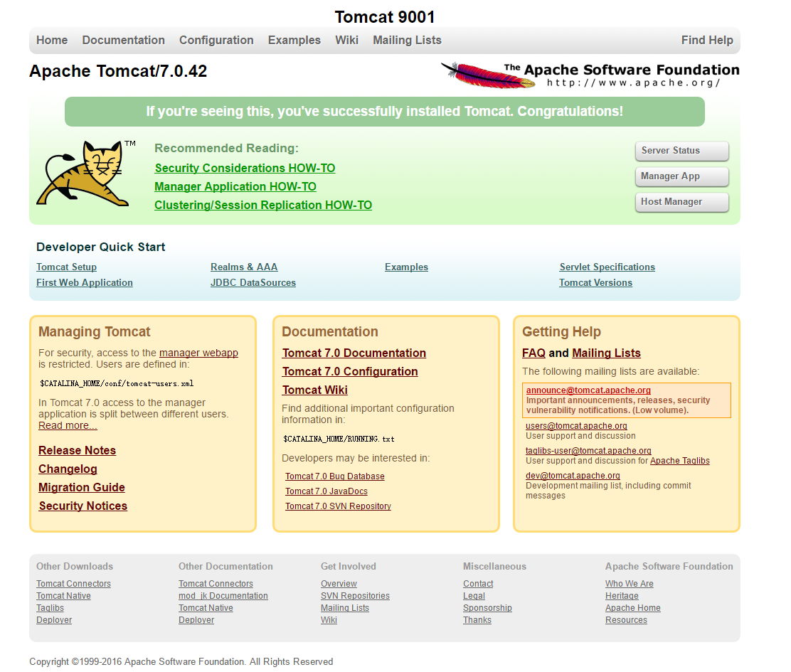Open Documentation in the top navigation
791x672 pixels.
[124, 41]
